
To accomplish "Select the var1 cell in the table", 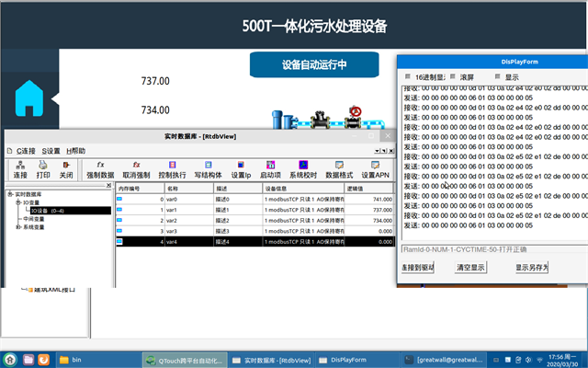I will point(189,210).
